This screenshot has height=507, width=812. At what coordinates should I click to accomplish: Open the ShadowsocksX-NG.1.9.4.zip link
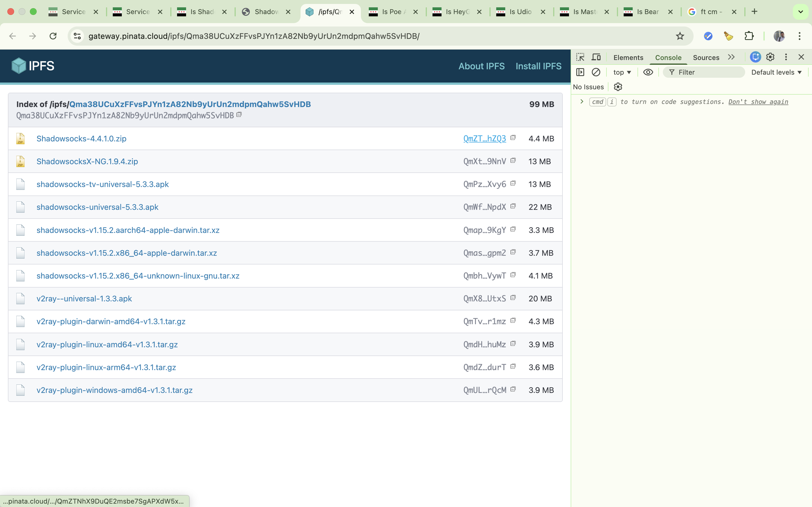pos(87,161)
